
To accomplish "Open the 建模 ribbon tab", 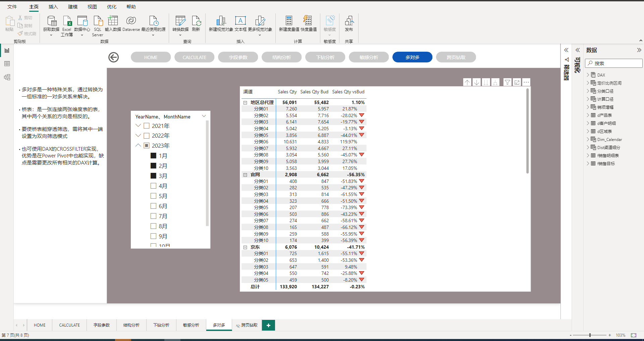I will pyautogui.click(x=73, y=7).
